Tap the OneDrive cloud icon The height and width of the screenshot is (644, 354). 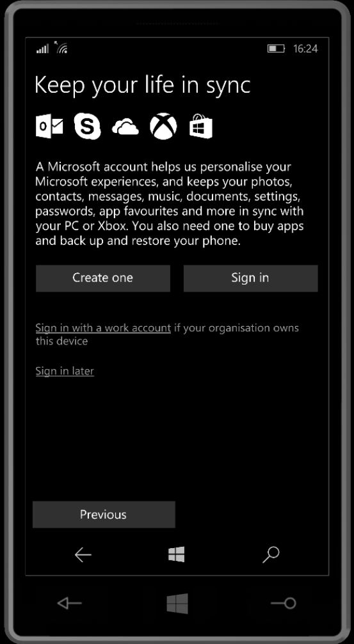point(125,127)
